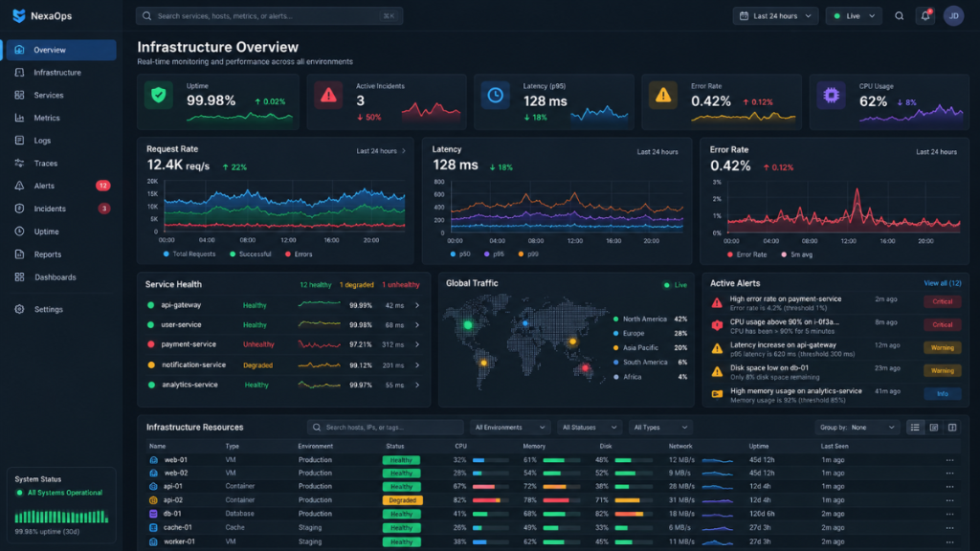Expand the api-gateway service row chevron
Image resolution: width=980 pixels, height=551 pixels.
click(417, 305)
